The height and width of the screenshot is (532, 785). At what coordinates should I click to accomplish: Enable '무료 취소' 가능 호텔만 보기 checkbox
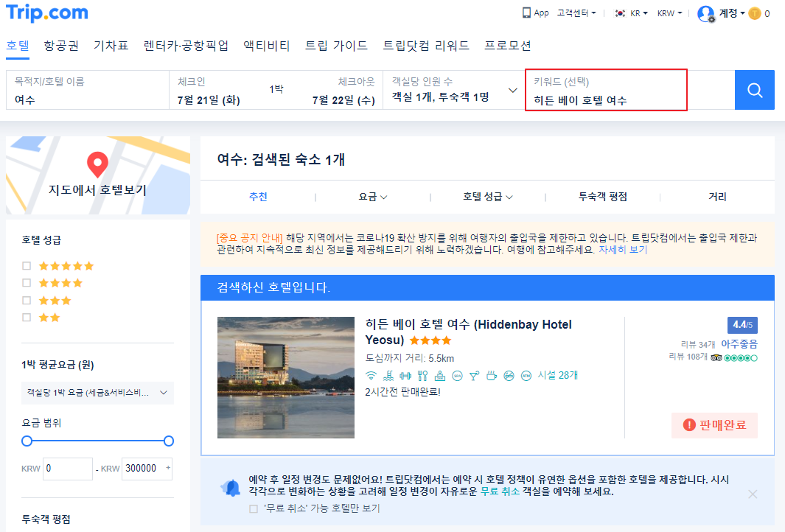click(x=254, y=508)
